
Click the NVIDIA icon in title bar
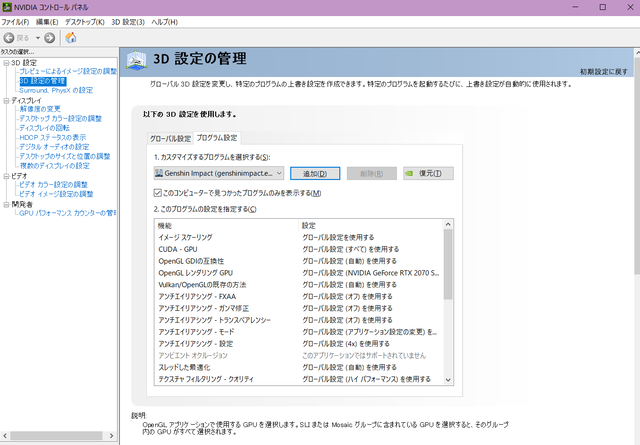[7, 7]
